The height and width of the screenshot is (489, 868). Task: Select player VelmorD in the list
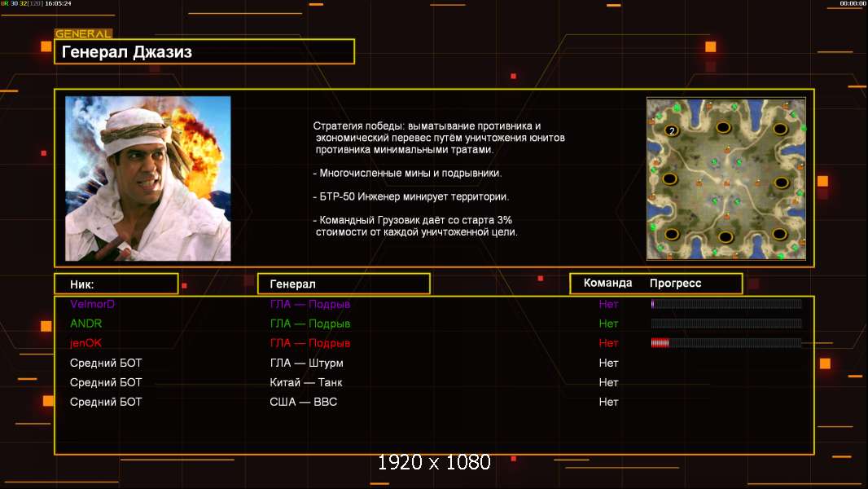[93, 304]
